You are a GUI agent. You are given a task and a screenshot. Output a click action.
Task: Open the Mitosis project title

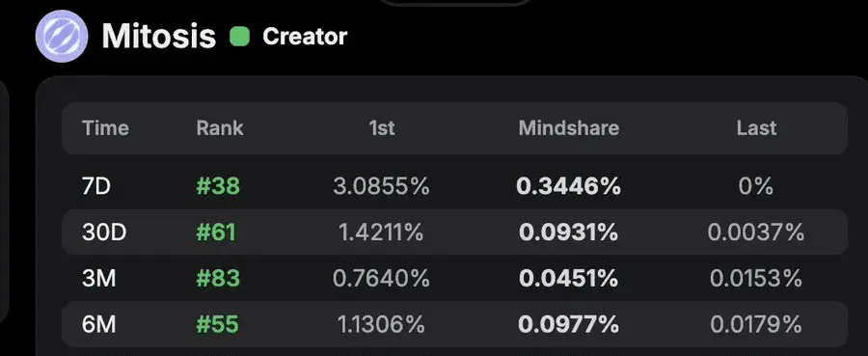click(x=159, y=37)
